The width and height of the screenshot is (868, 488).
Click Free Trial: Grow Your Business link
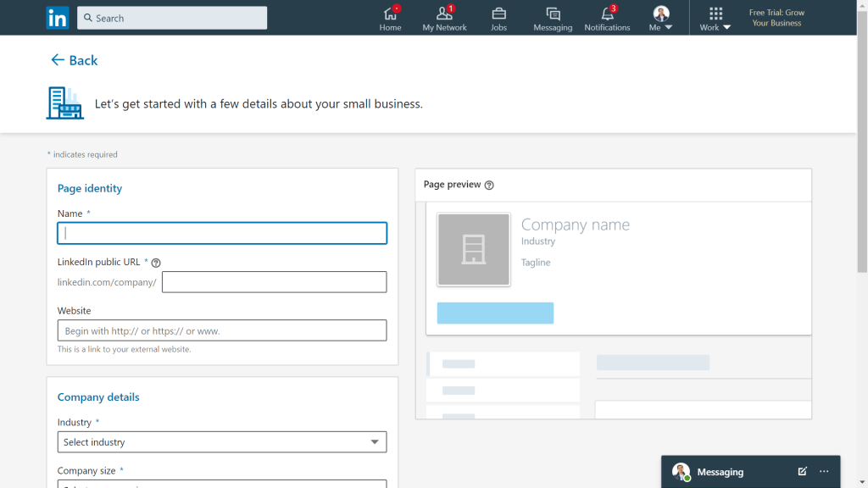point(776,18)
